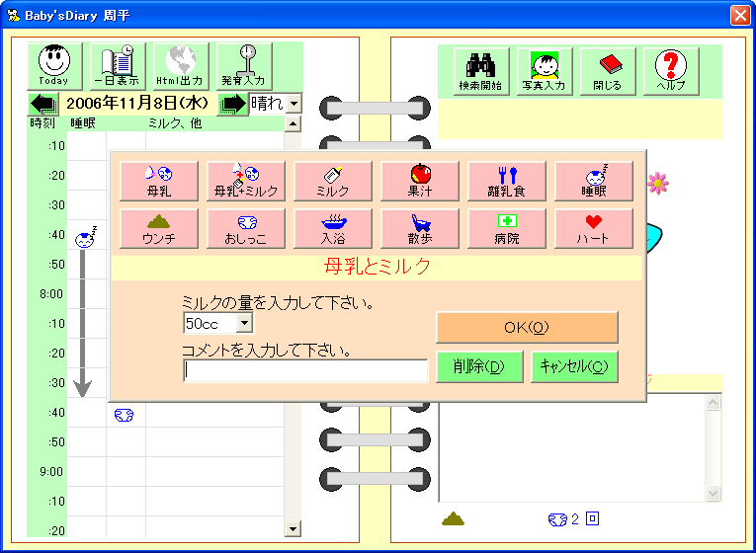Open the 晴れ weather dropdown

click(294, 104)
